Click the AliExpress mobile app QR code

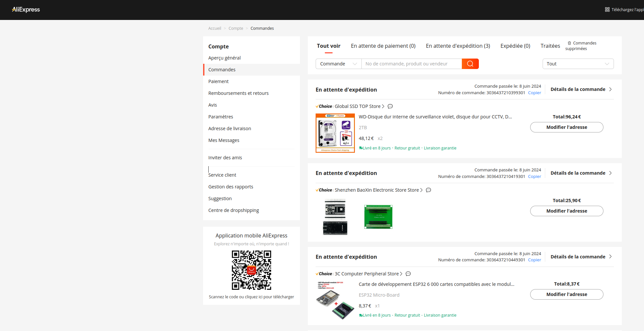pyautogui.click(x=251, y=270)
